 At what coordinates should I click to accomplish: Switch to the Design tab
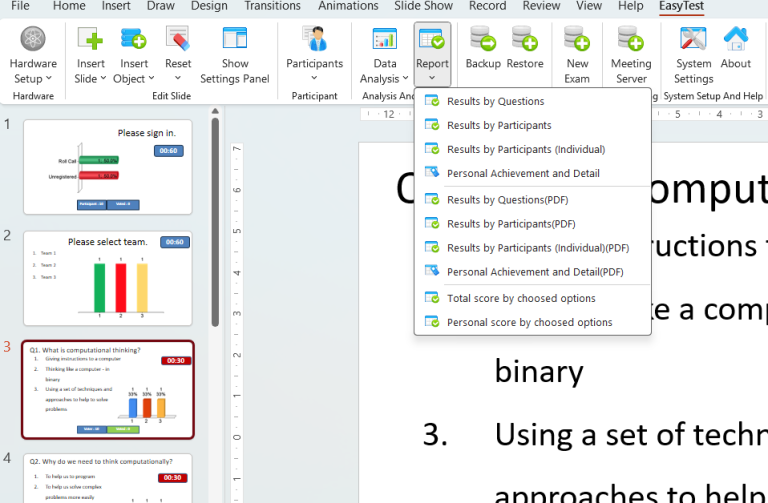coord(209,6)
